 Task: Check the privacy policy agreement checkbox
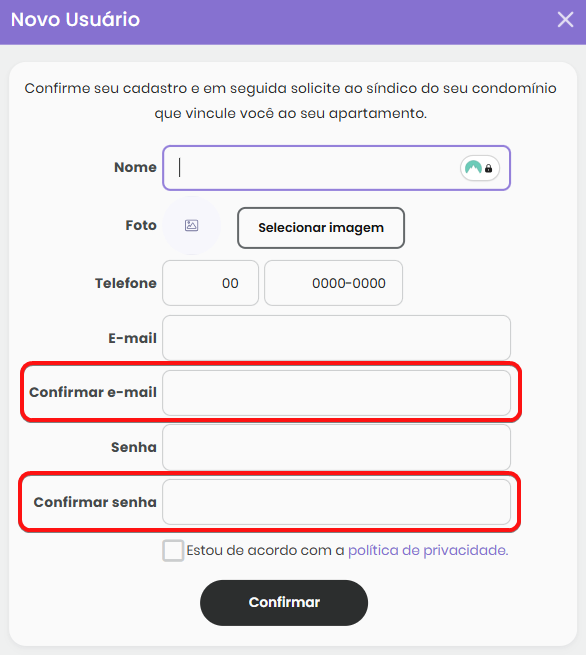click(x=173, y=550)
